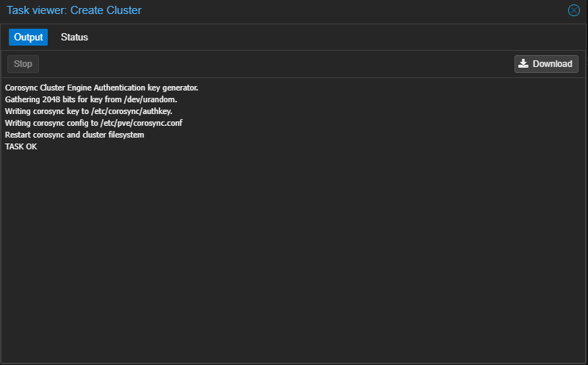Click 'Restart corosync and cluster filesystem' line
The image size is (588, 365).
(74, 135)
